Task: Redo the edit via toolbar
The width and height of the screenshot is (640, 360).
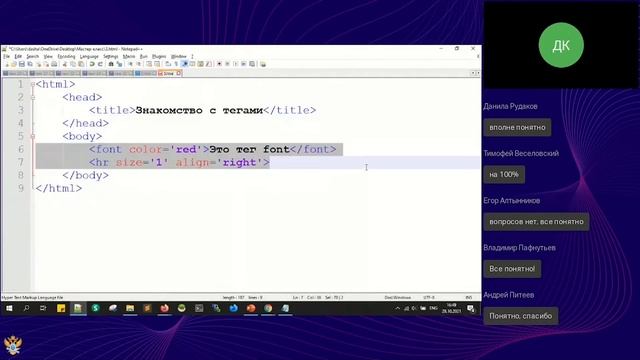Action: point(100,64)
